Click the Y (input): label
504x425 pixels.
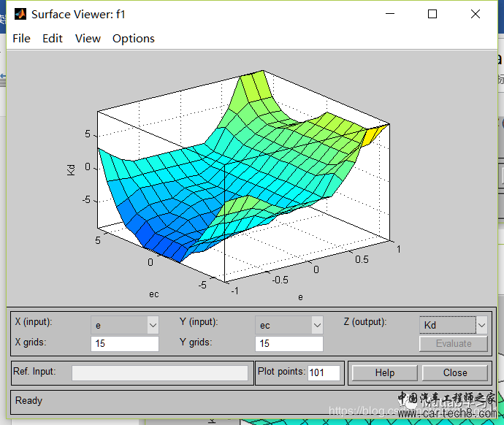(x=199, y=321)
